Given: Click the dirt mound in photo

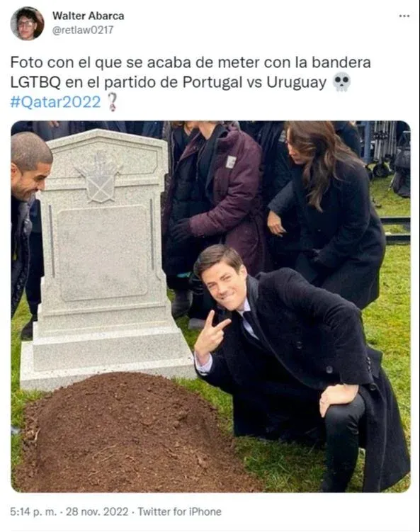Looking at the screenshot, I should click(132, 433).
